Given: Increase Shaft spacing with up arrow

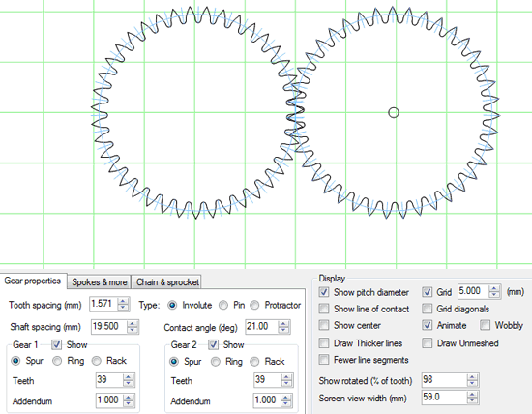Looking at the screenshot, I should coord(133,323).
